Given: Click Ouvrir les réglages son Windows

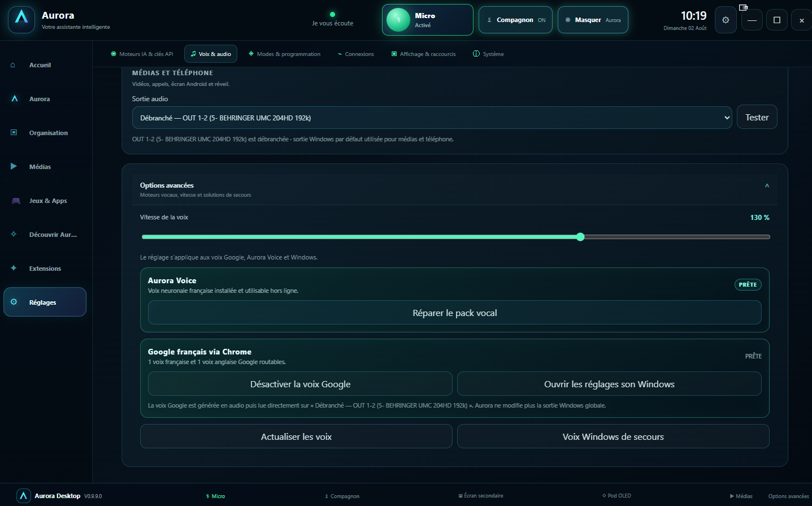Looking at the screenshot, I should point(609,384).
